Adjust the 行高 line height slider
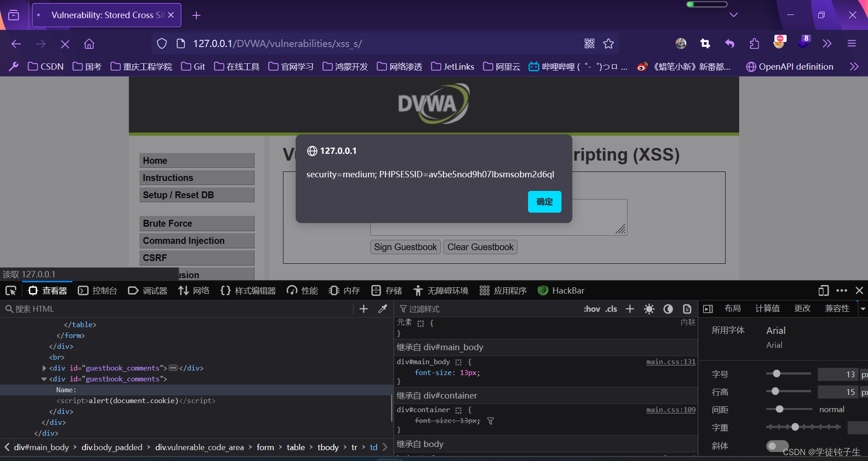This screenshot has height=461, width=868. coord(788,391)
